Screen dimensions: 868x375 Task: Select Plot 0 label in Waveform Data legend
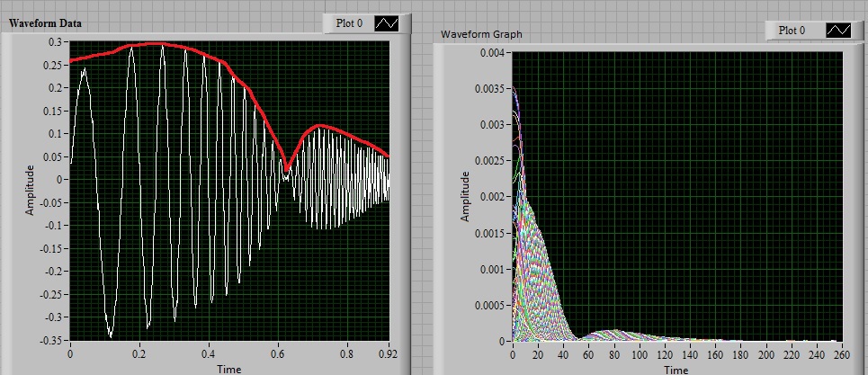pos(349,23)
